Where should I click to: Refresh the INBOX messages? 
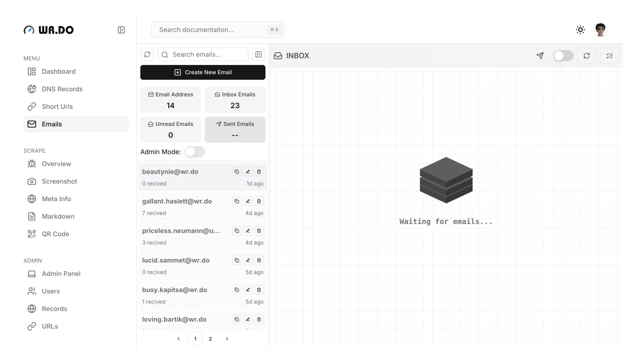click(586, 56)
